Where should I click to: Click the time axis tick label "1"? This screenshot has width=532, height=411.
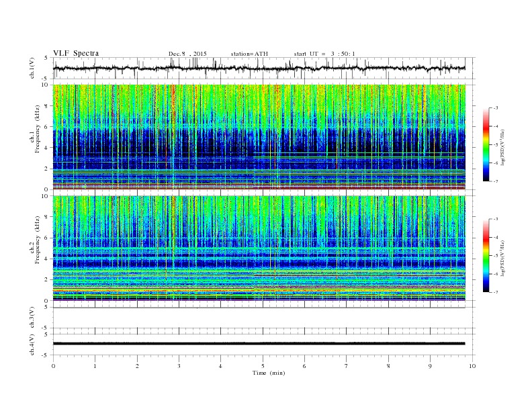point(95,366)
